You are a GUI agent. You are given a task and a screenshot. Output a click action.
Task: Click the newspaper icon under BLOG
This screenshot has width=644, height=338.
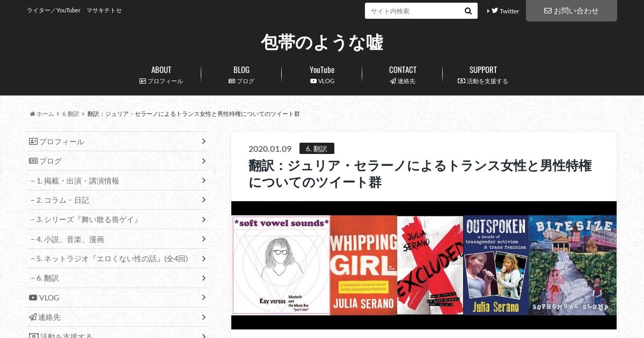(232, 81)
